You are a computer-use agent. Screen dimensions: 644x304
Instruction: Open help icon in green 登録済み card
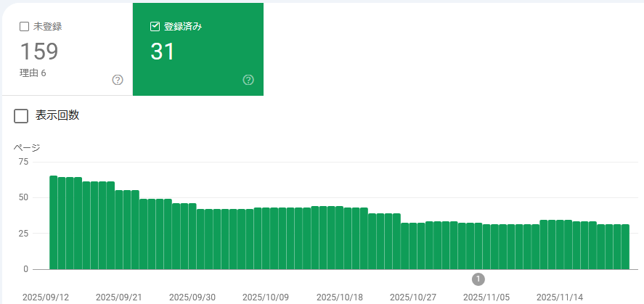(x=248, y=80)
